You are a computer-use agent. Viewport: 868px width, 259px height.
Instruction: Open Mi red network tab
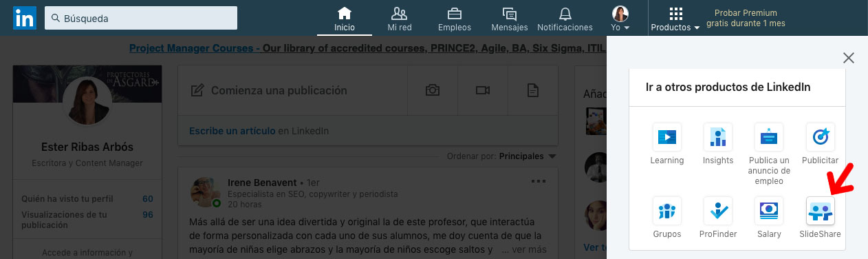(399, 19)
